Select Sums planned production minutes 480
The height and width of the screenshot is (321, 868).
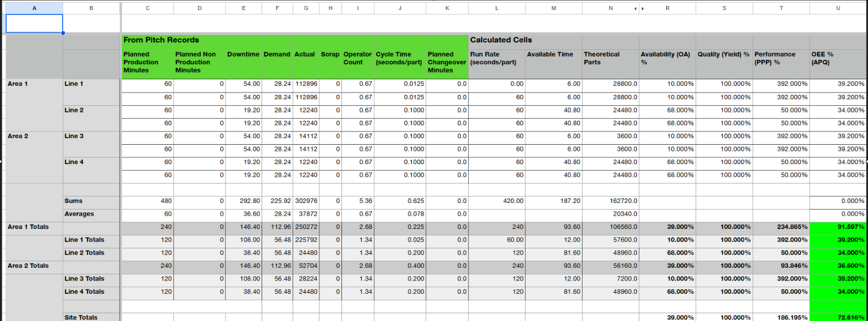(147, 201)
